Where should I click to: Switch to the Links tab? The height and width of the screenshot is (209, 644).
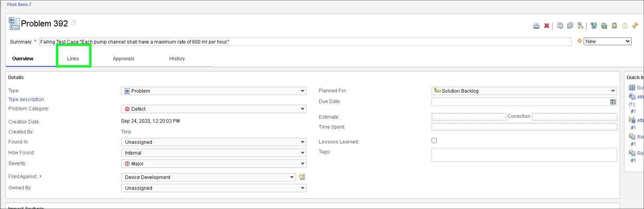(73, 59)
